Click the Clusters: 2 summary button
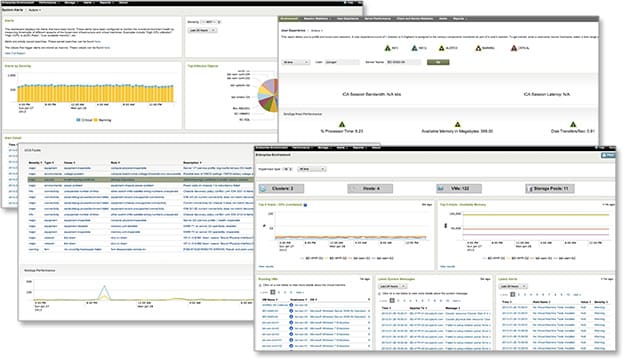Viewport: 625px width, 361px height. pyautogui.click(x=281, y=188)
